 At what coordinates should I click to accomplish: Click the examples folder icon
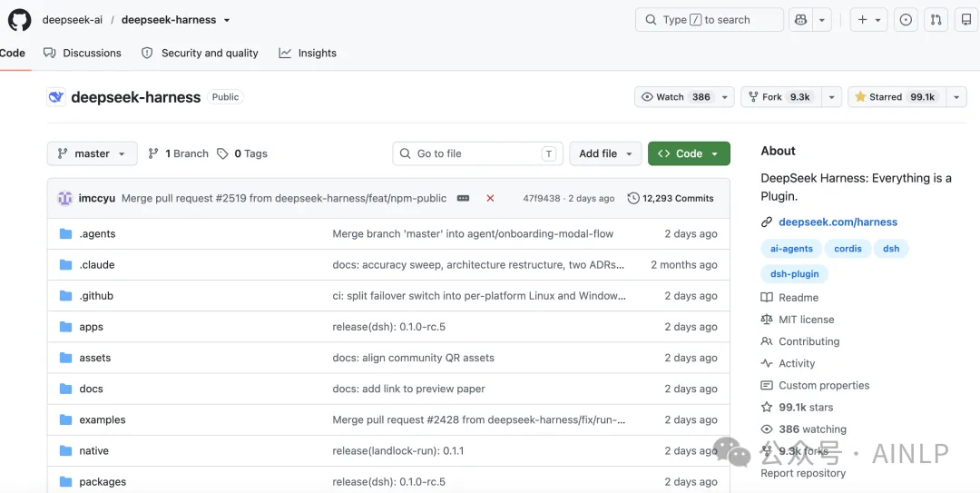[x=65, y=419]
